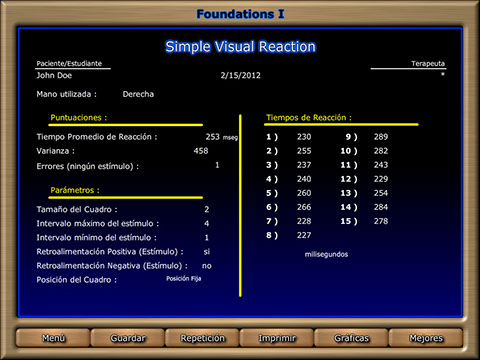The image size is (480, 360).
Task: Select the date 2/15/2012
Action: click(x=240, y=75)
